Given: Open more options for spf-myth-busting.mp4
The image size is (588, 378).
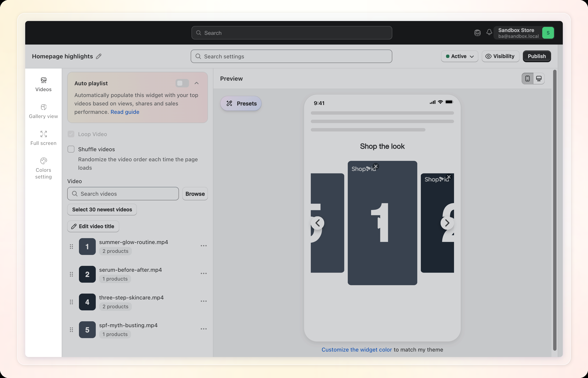Looking at the screenshot, I should [204, 329].
